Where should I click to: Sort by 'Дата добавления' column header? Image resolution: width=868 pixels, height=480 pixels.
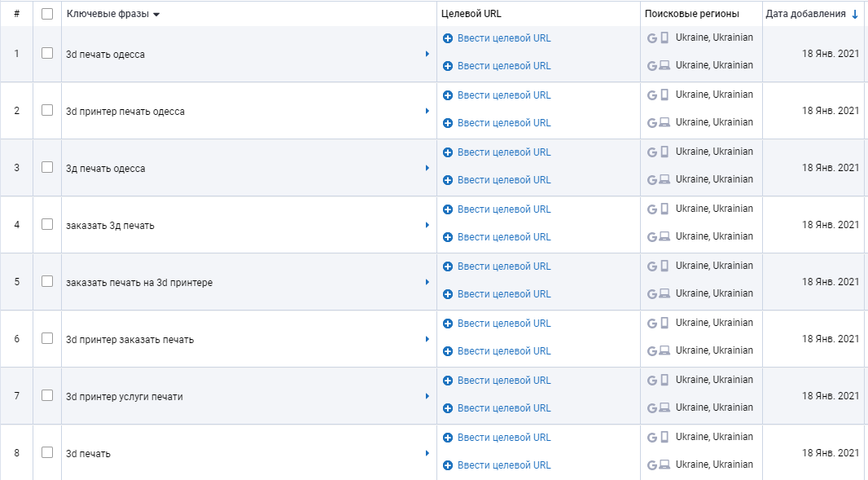click(x=811, y=14)
